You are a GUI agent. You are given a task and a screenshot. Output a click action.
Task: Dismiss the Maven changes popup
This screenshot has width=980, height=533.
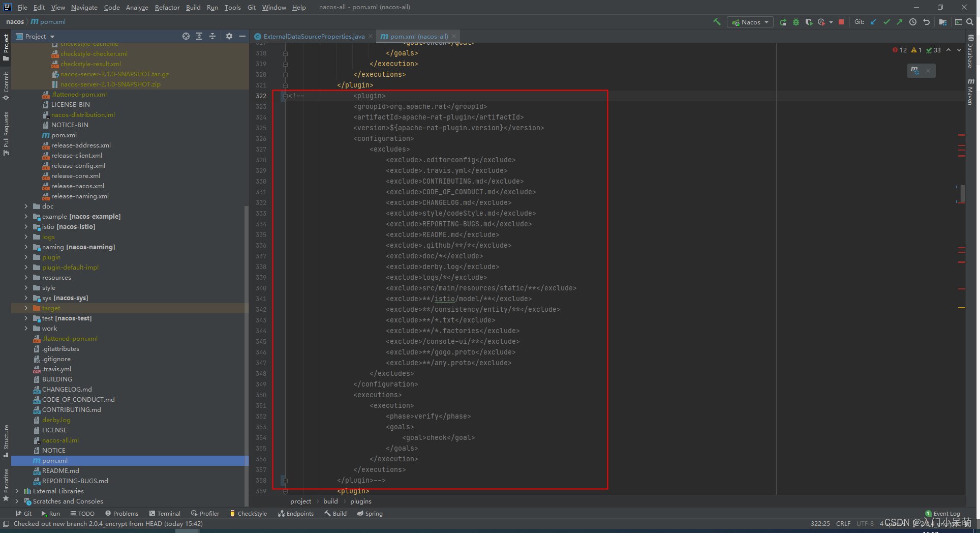pyautogui.click(x=928, y=71)
